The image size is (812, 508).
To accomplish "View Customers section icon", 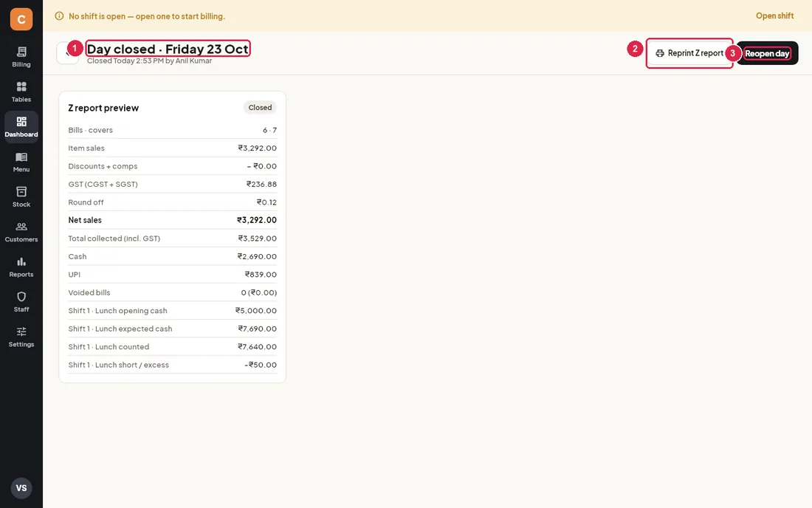I will pos(21,227).
